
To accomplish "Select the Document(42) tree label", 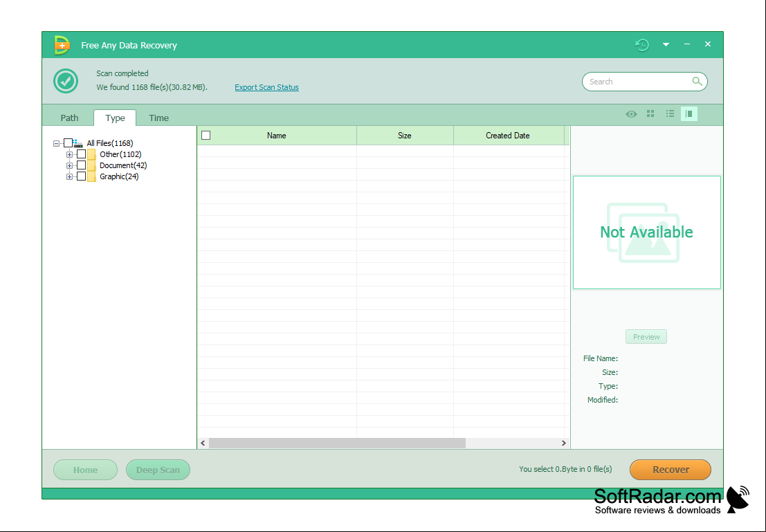I will 123,165.
